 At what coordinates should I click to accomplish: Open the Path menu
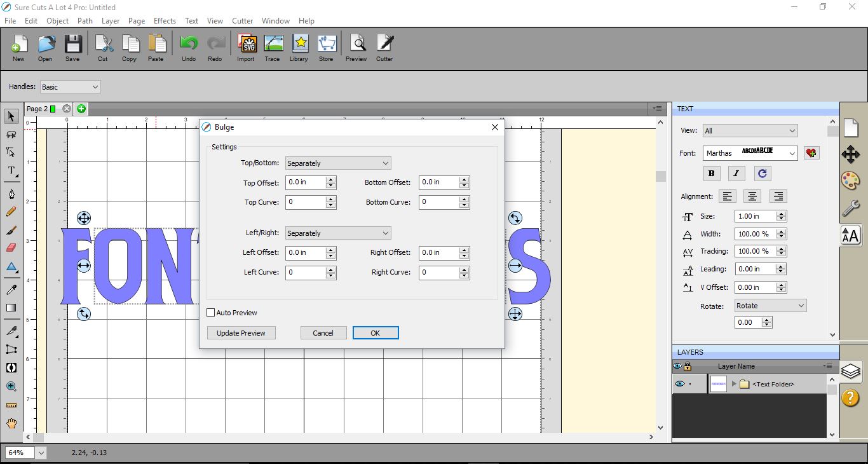(x=85, y=20)
